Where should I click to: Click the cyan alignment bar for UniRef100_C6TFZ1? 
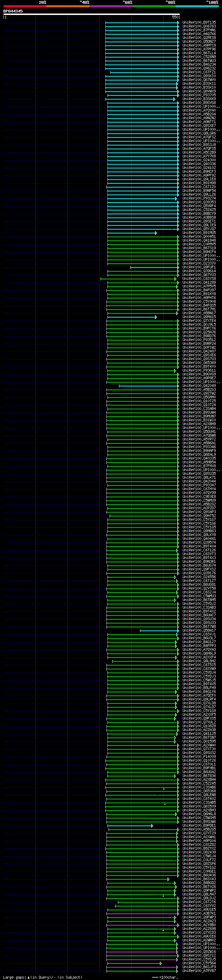tap(145, 72)
